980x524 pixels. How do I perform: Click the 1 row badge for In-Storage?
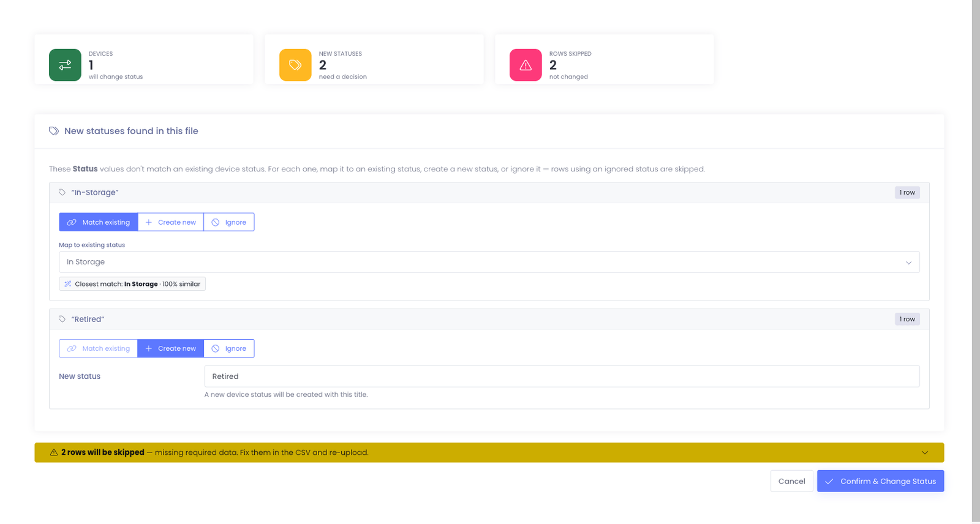(x=907, y=192)
